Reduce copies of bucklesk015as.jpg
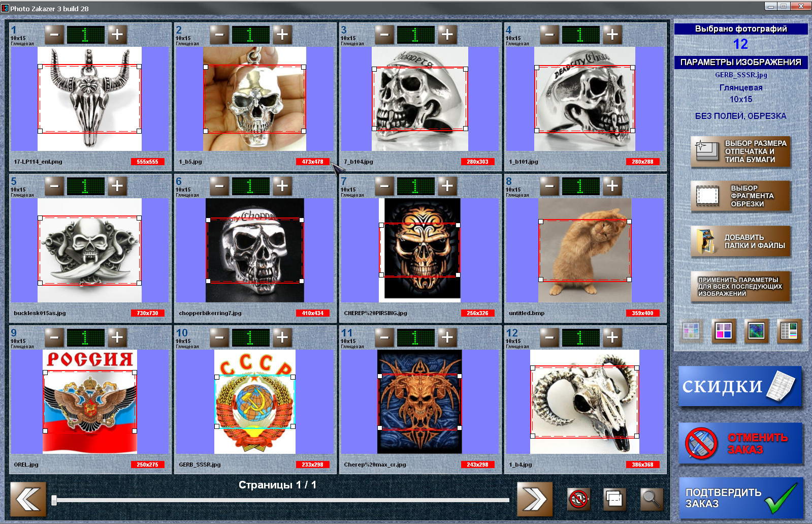 [54, 186]
